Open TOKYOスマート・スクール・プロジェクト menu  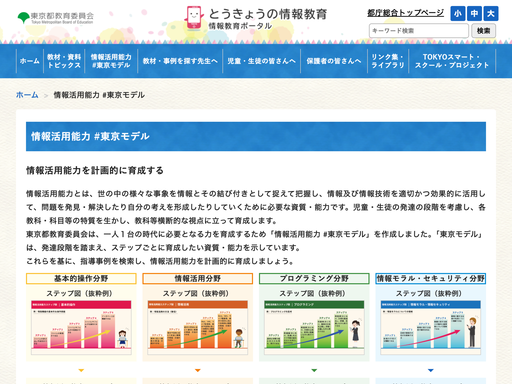pos(452,61)
